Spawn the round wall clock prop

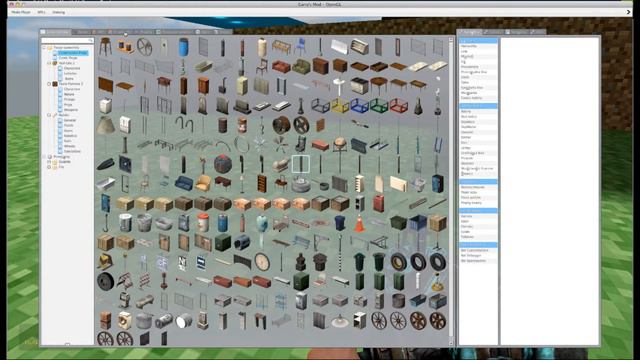[262, 262]
